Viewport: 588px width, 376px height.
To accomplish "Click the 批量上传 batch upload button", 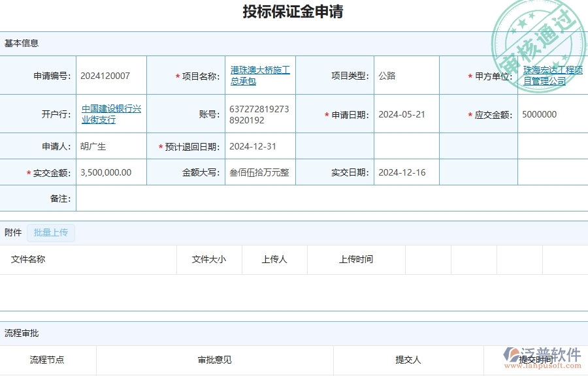I will pos(50,233).
